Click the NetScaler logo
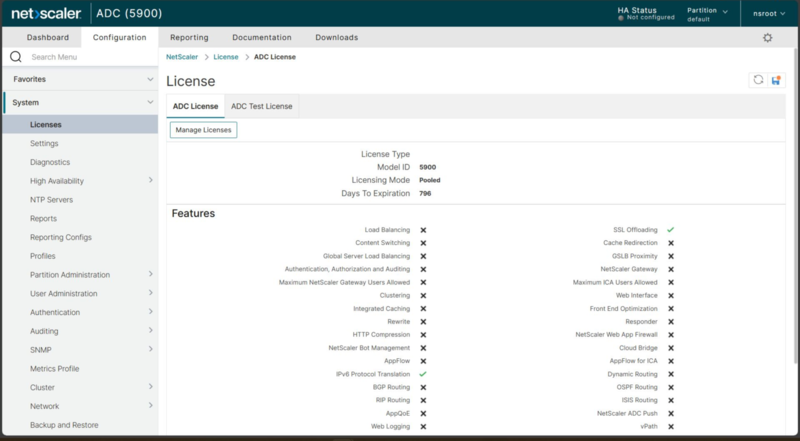Image resolution: width=800 pixels, height=441 pixels. [46, 14]
